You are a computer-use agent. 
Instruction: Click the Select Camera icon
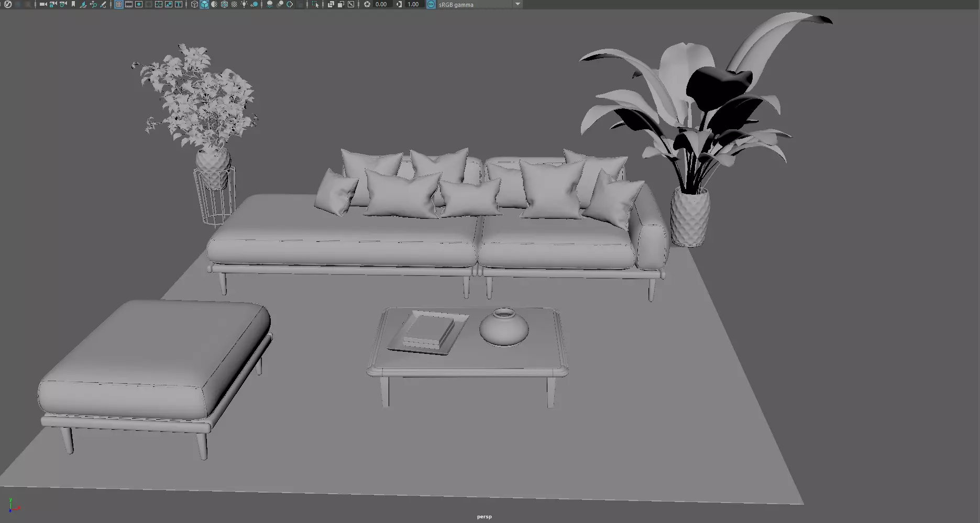coord(43,4)
